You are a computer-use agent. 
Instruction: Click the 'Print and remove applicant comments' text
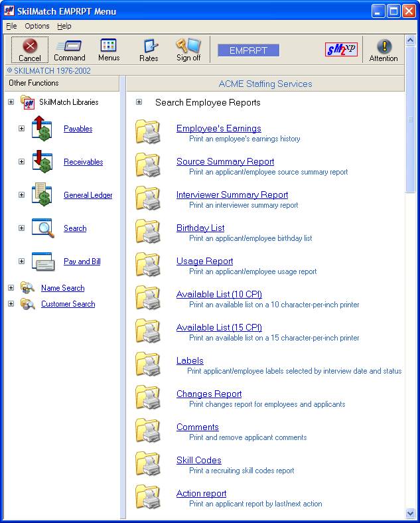(248, 437)
